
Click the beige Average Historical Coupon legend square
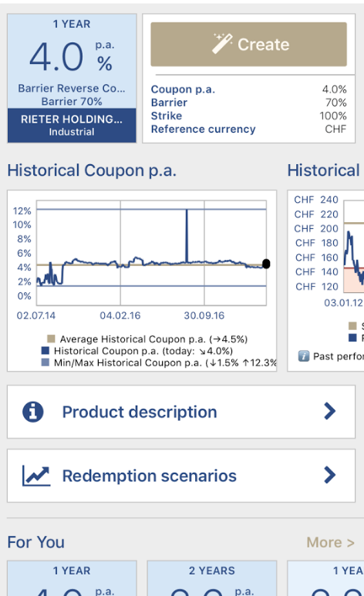51,338
